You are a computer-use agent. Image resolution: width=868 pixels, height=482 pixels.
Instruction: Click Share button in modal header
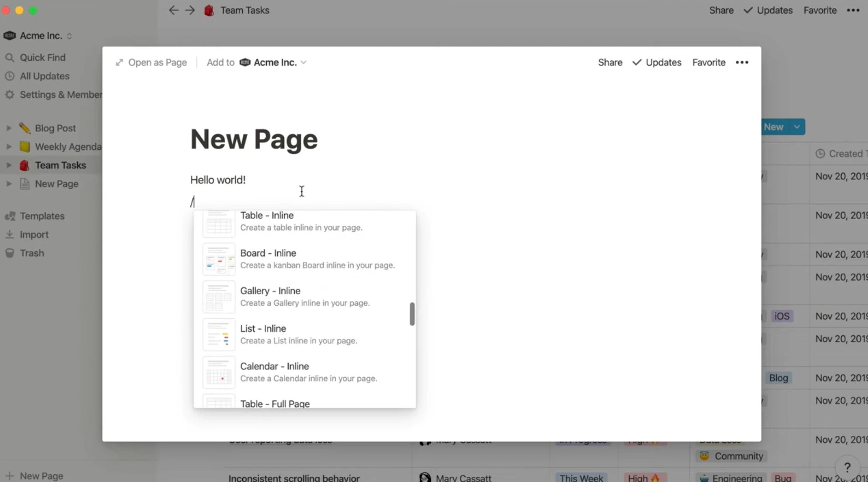610,62
